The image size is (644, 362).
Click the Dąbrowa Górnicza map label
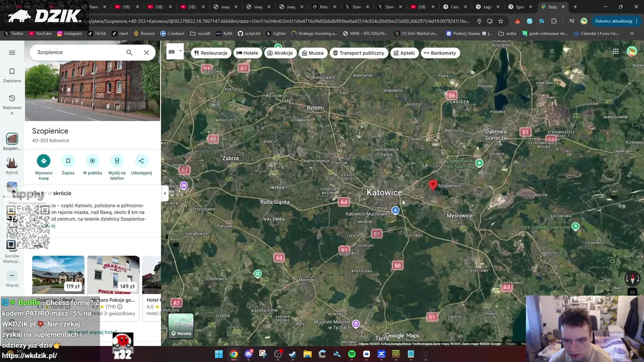(496, 134)
